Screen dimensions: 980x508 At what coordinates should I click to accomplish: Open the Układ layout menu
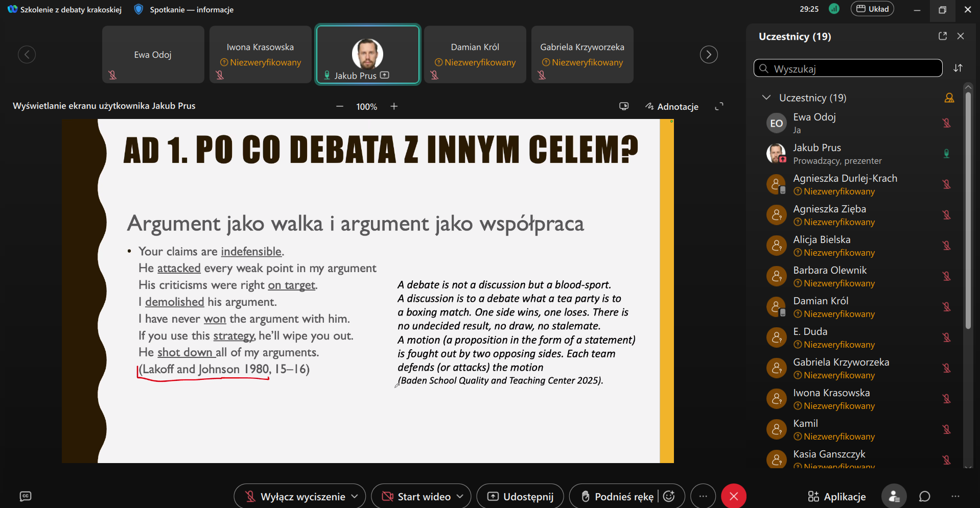click(872, 9)
